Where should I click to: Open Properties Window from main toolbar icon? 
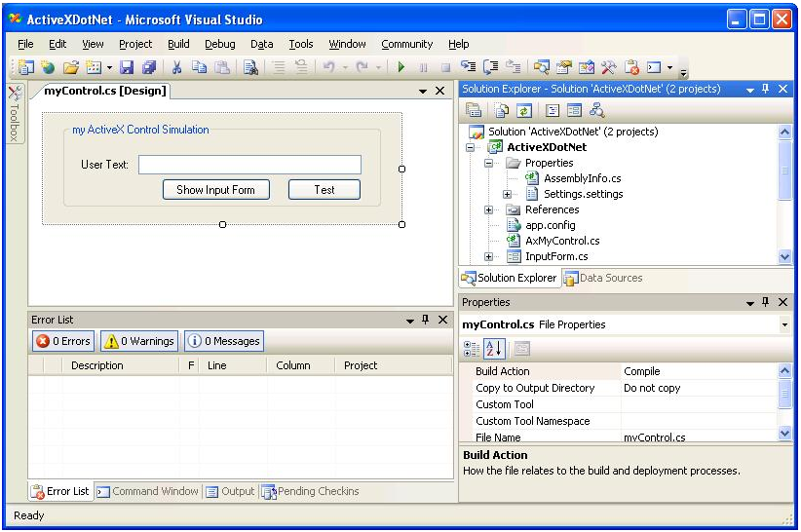coord(564,67)
